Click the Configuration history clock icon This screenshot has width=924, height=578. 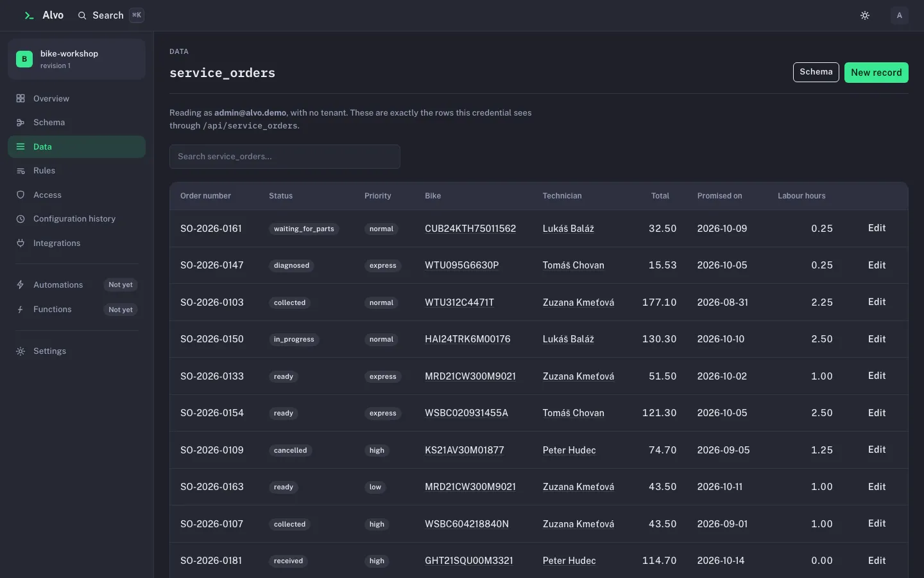[x=21, y=219]
